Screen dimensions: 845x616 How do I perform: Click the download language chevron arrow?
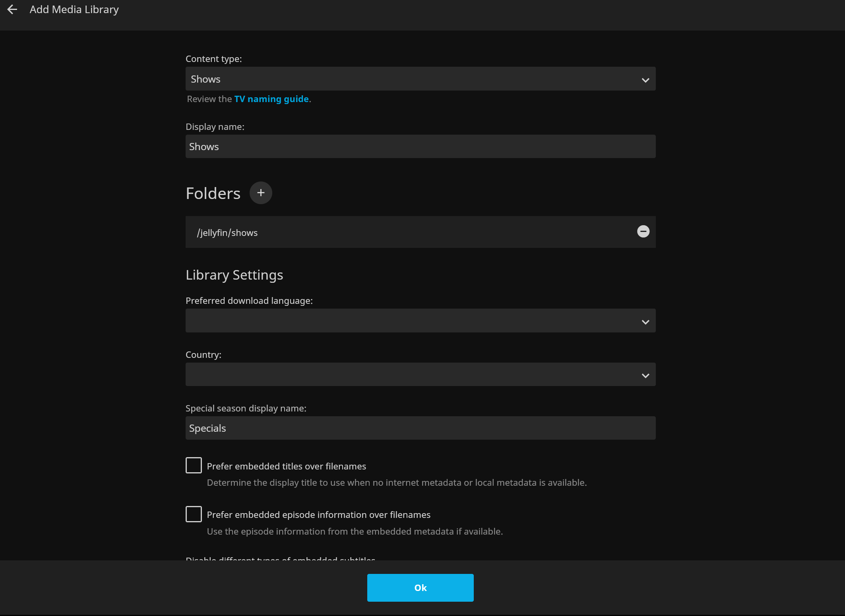(x=645, y=322)
